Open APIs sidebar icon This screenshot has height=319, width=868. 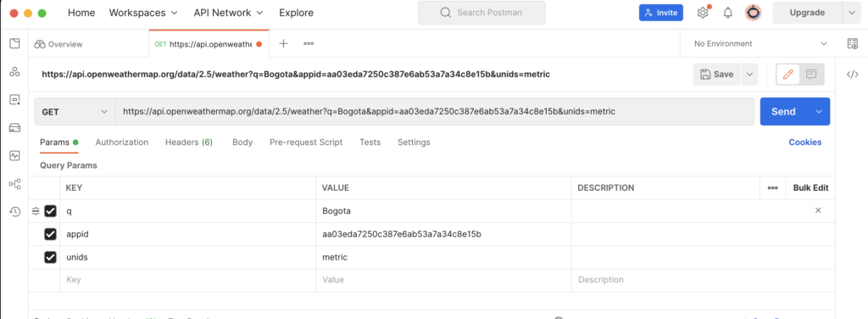14,71
